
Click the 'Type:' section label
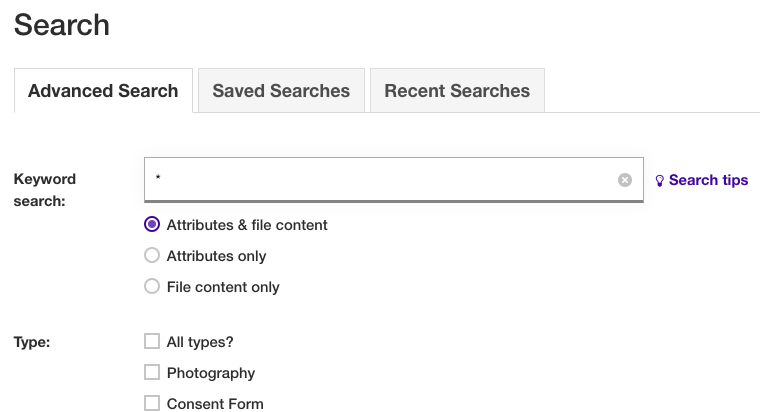(32, 342)
